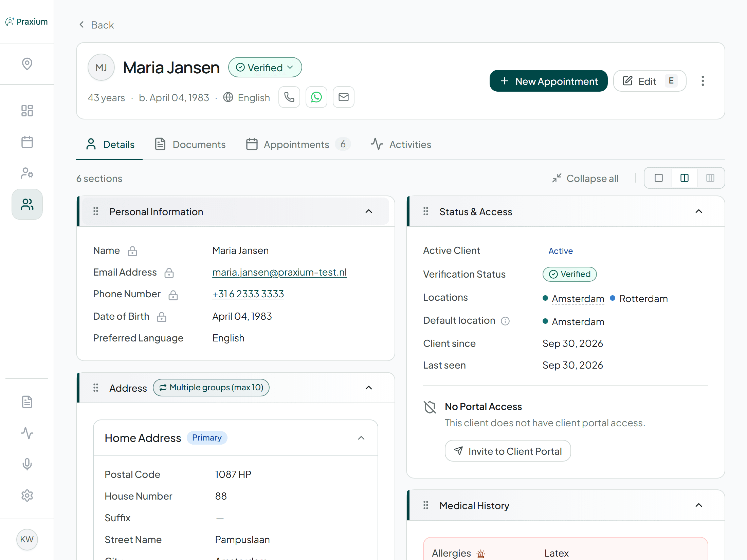Switch to two-column layout view

tap(685, 178)
